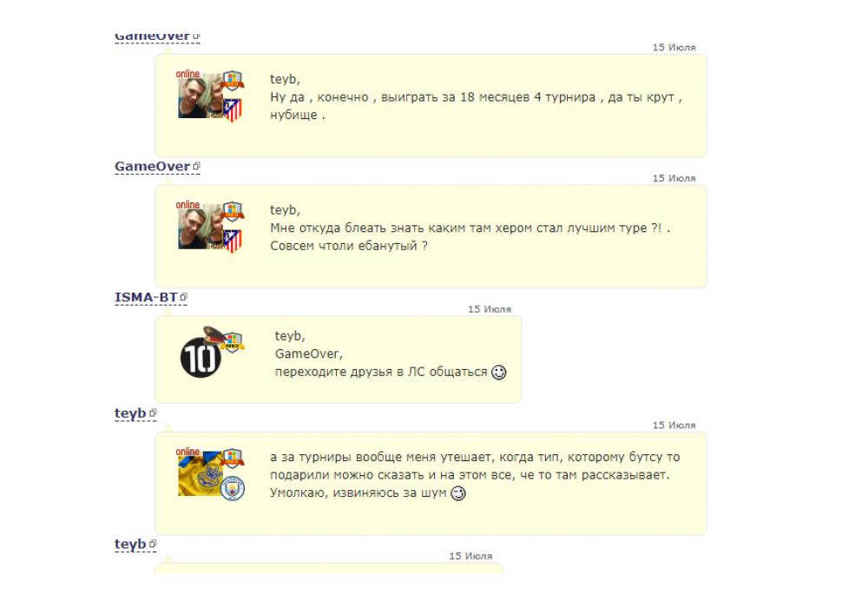
Task: Click the Atletico Madrid crest in second GameOver post
Action: [x=233, y=241]
